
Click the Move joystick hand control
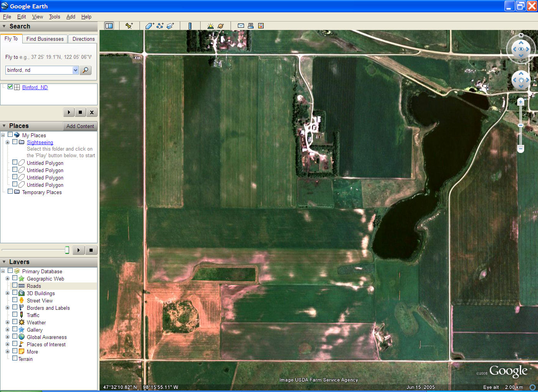(x=521, y=80)
